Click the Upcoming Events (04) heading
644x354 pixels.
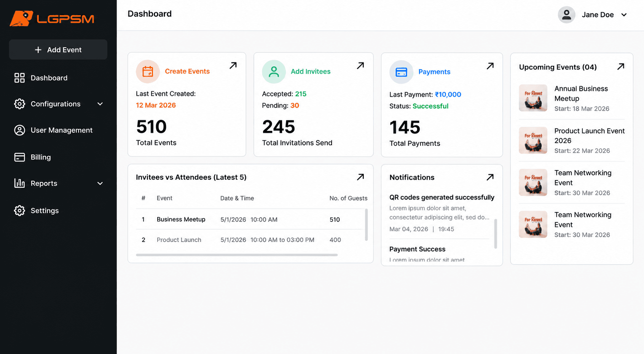pos(558,67)
